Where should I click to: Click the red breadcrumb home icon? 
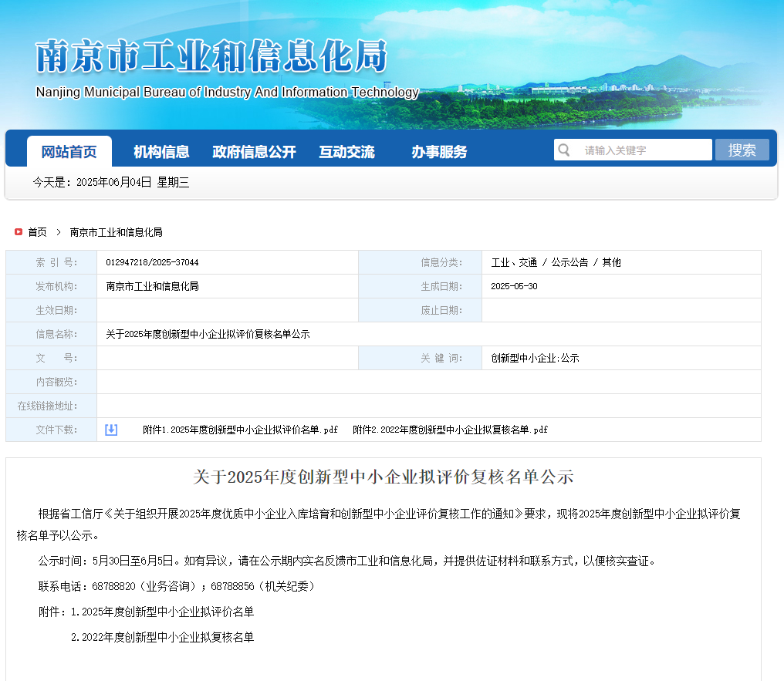[x=19, y=231]
